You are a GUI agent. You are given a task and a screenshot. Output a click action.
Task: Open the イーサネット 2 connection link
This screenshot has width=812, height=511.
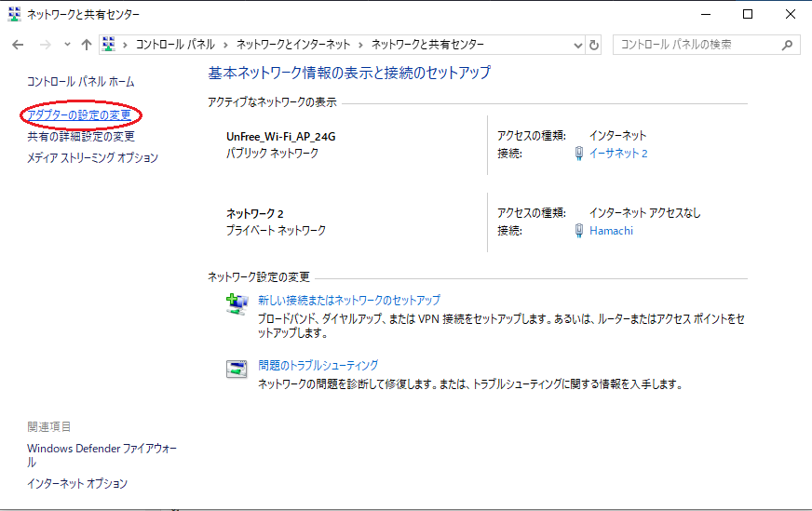618,154
